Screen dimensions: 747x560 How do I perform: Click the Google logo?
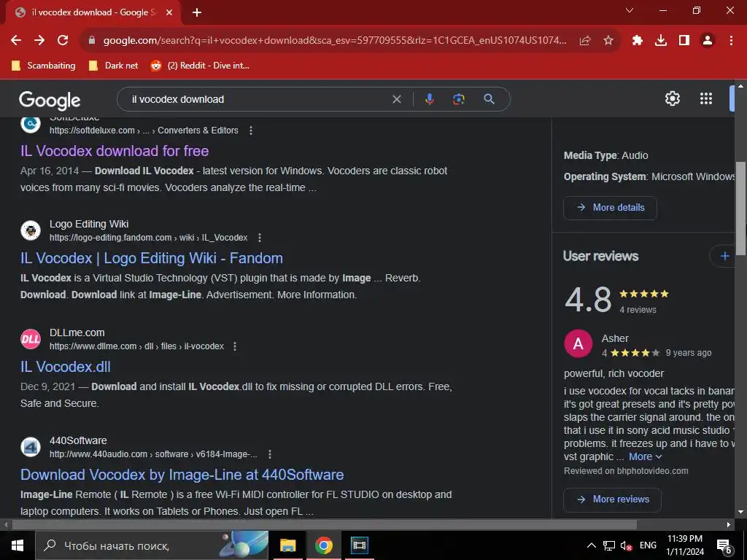[50, 100]
